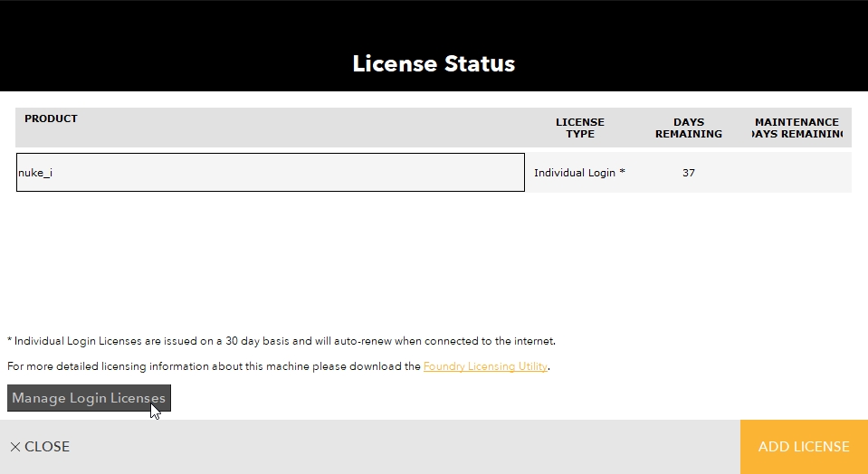Open the Foundry Licensing Utility link

(485, 366)
